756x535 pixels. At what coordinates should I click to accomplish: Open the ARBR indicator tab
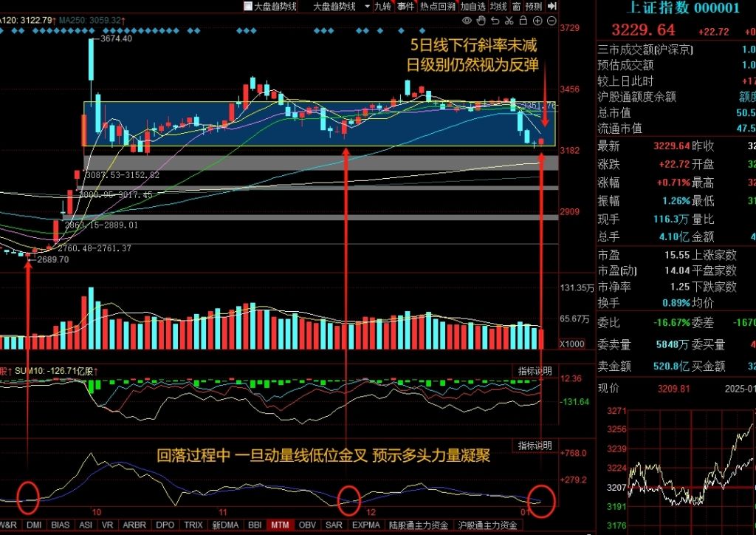(x=134, y=525)
